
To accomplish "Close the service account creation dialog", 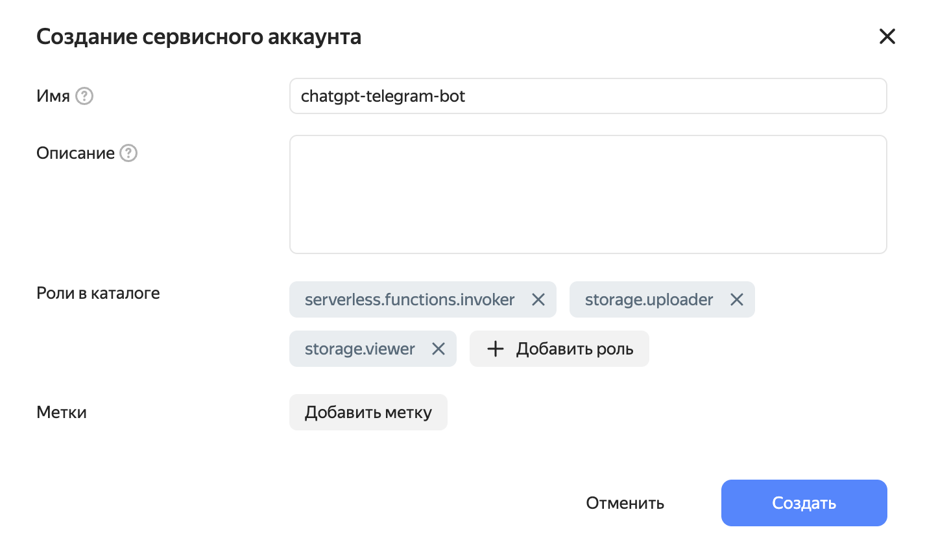I will [x=887, y=36].
